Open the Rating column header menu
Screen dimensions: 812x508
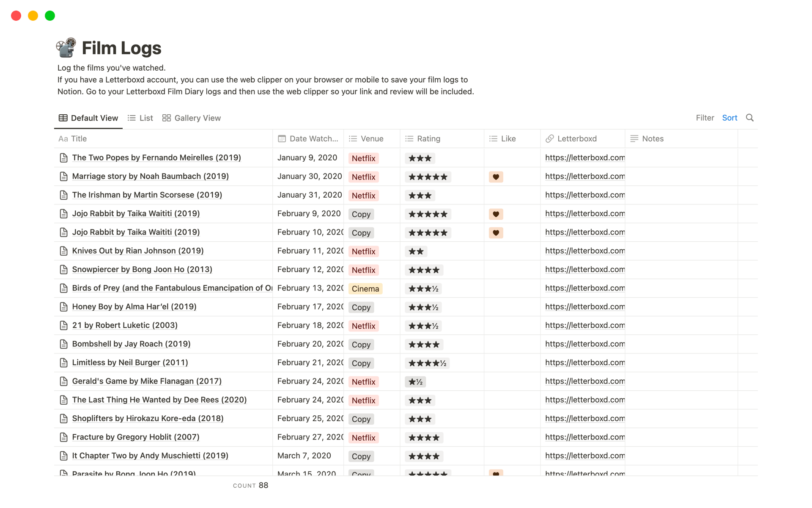[x=428, y=138]
